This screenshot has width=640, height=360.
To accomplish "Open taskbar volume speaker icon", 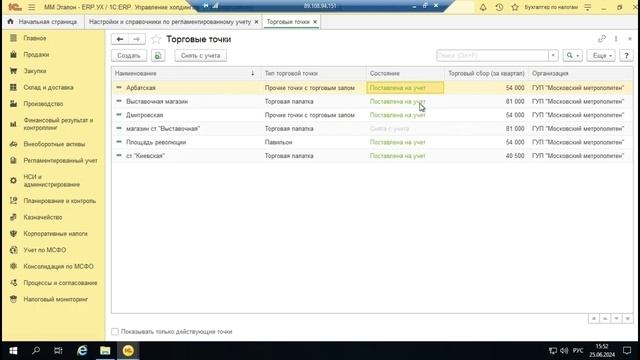I will click(x=564, y=351).
